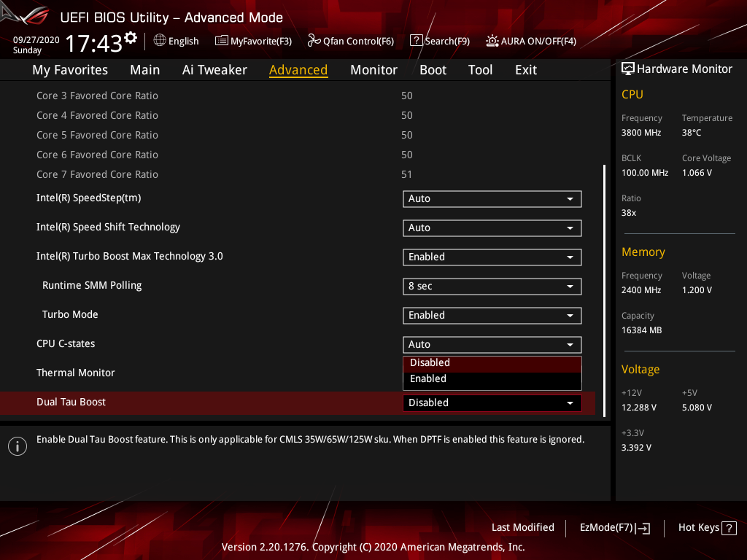Screen dimensions: 747x560
Task: Click the +5V reading 5.080 V
Action: tap(697, 408)
